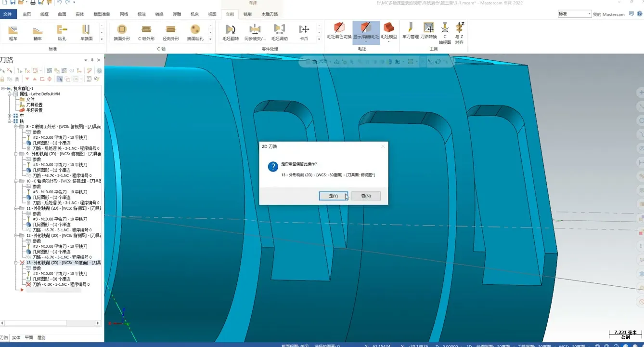Viewport: 644px width, 347px height.
Task: Choose the 端面外形 C-axis face contour tool
Action: point(122,32)
